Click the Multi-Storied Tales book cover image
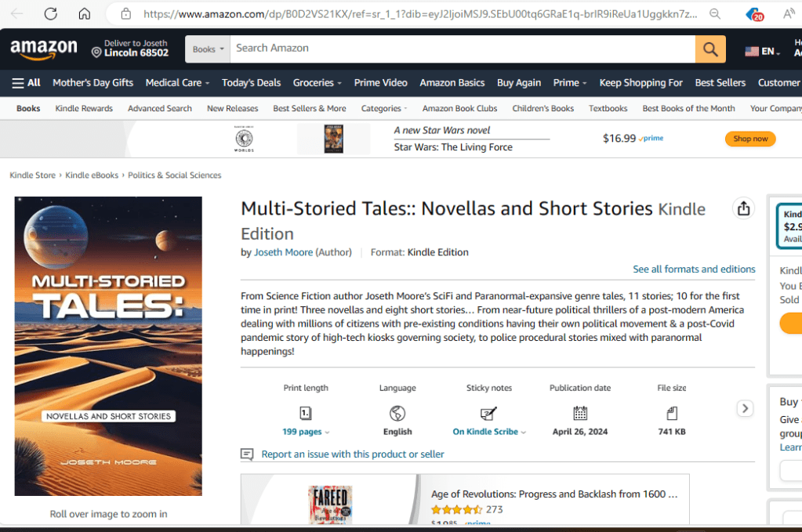 click(x=108, y=346)
